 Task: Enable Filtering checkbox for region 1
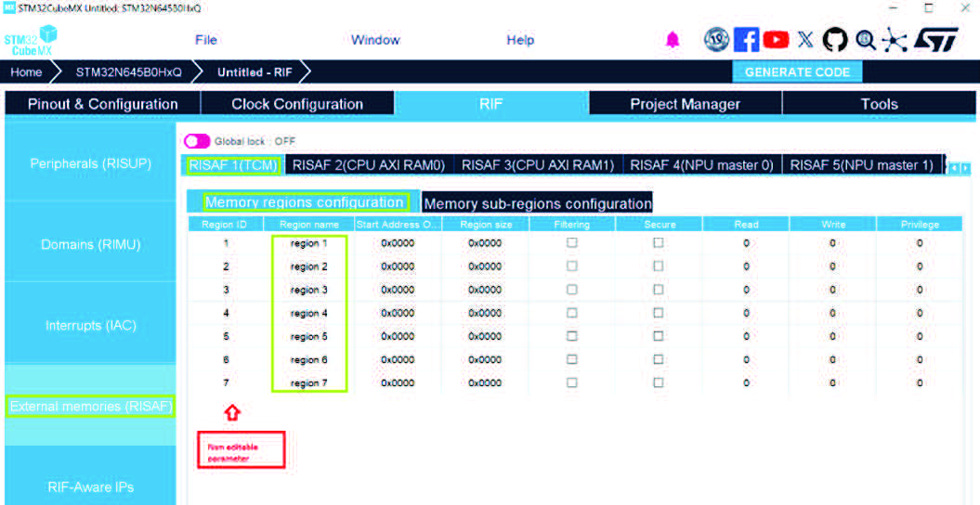(572, 243)
